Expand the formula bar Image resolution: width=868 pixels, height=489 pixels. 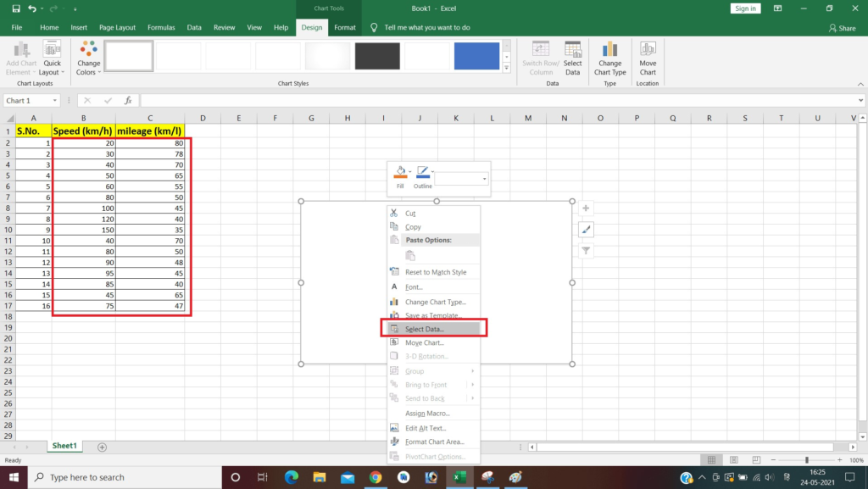(x=860, y=101)
